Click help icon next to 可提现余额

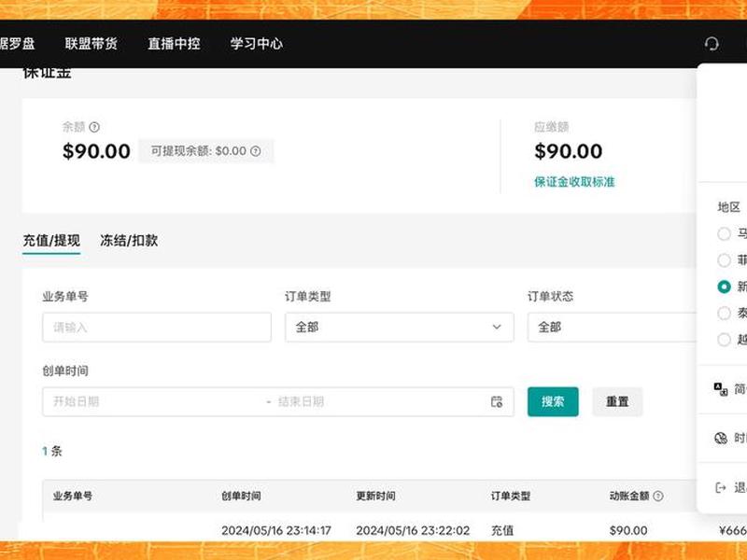(256, 151)
